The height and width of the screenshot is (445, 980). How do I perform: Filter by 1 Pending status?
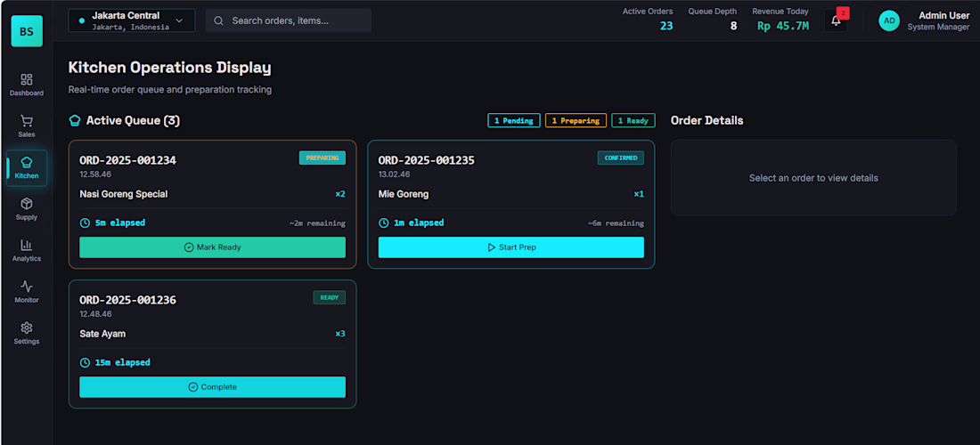(514, 120)
